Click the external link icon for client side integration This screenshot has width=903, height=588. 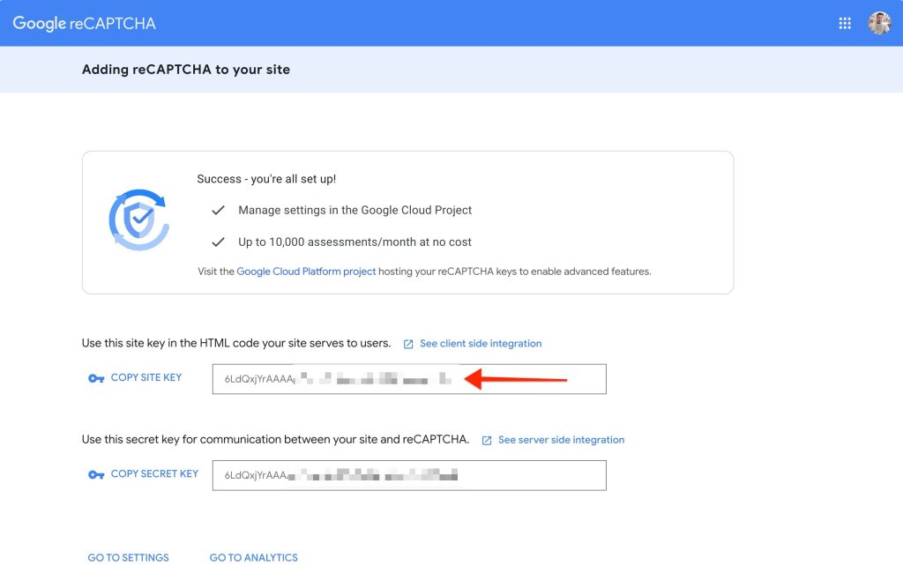pos(408,344)
